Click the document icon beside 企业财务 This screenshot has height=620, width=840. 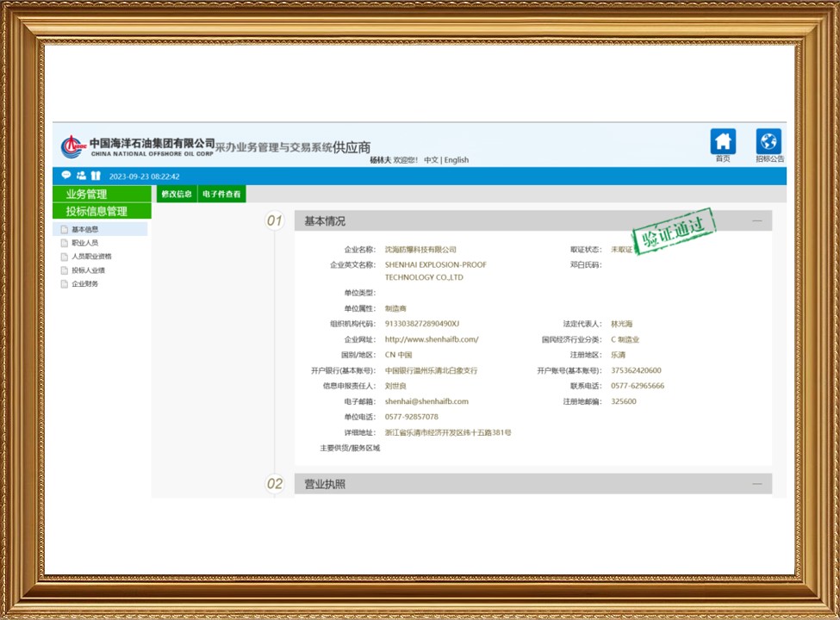(x=63, y=283)
